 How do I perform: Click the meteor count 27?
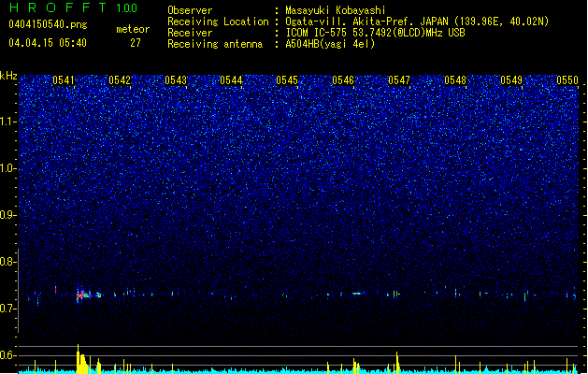(136, 43)
